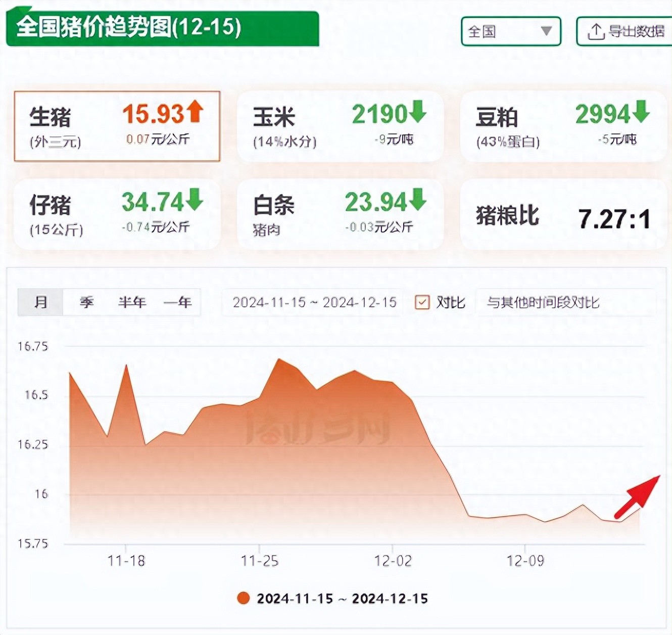The width and height of the screenshot is (672, 635).
Task: Click the 导出数据 export button
Action: coord(625,31)
